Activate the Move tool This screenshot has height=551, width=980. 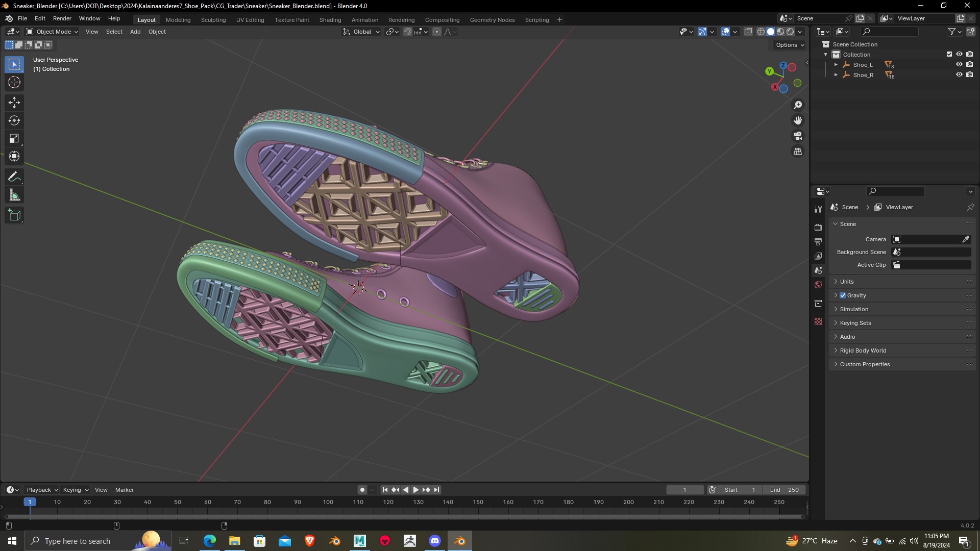click(14, 103)
